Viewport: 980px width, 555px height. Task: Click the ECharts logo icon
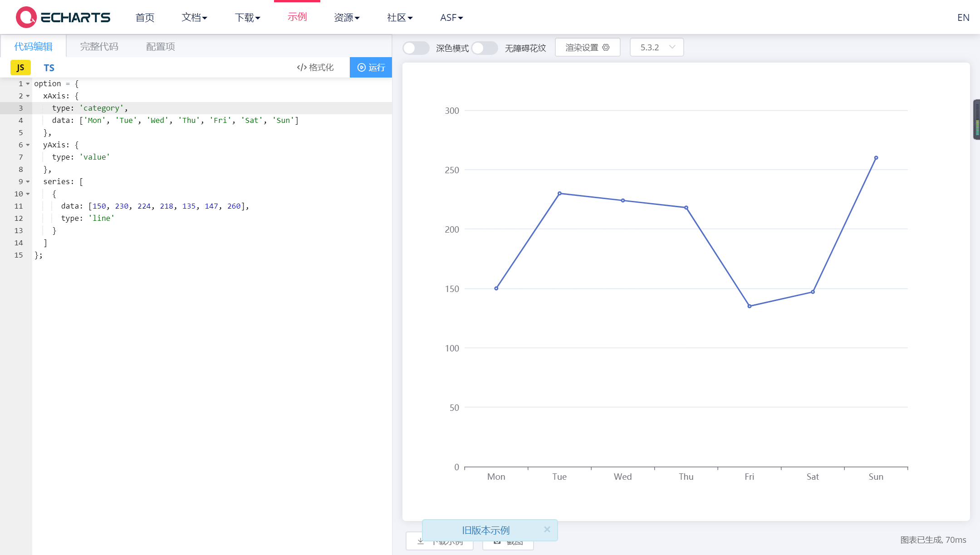click(x=26, y=17)
